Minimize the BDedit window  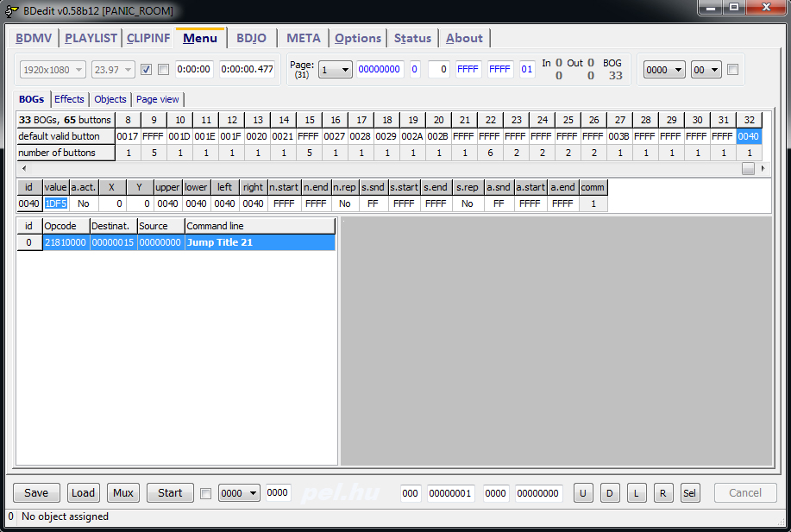point(710,8)
